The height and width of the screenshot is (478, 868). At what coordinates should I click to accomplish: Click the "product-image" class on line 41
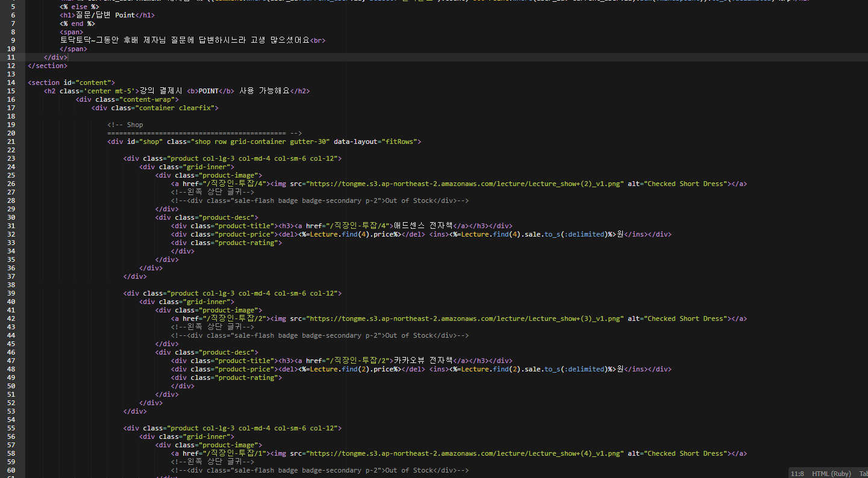point(228,310)
